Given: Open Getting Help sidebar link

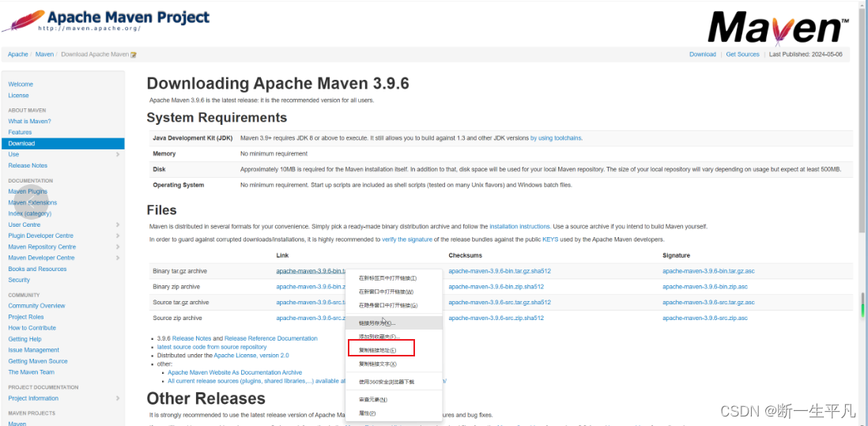Looking at the screenshot, I should point(25,338).
